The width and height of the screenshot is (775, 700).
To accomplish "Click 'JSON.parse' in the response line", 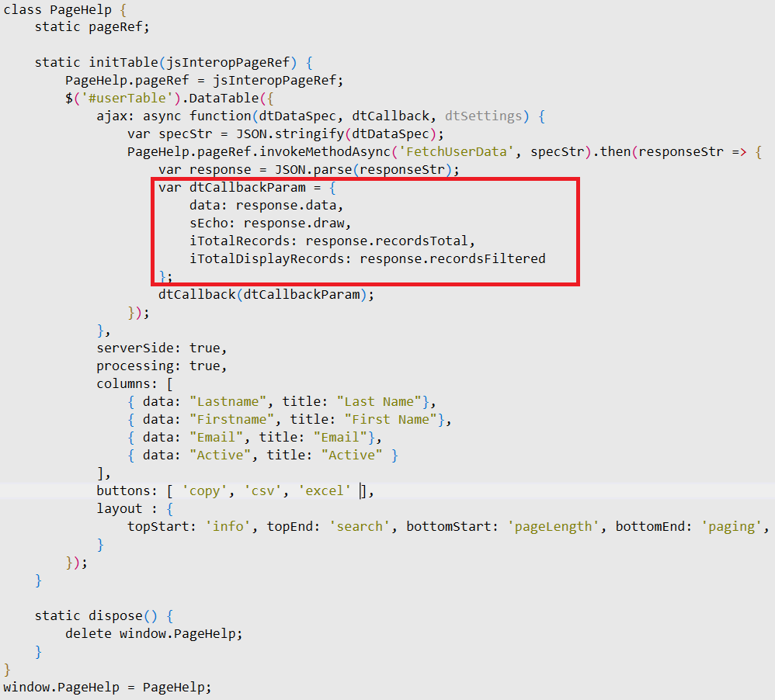I will [x=313, y=169].
